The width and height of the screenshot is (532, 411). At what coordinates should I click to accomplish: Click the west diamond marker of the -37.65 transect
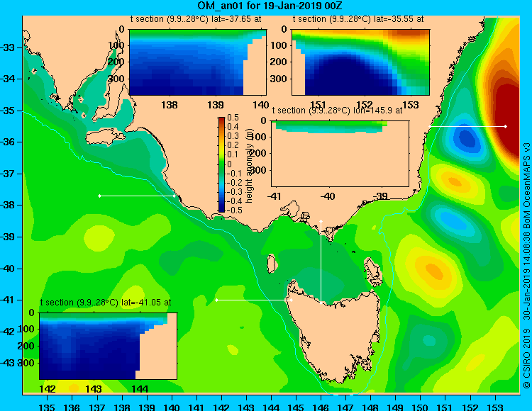(99, 196)
